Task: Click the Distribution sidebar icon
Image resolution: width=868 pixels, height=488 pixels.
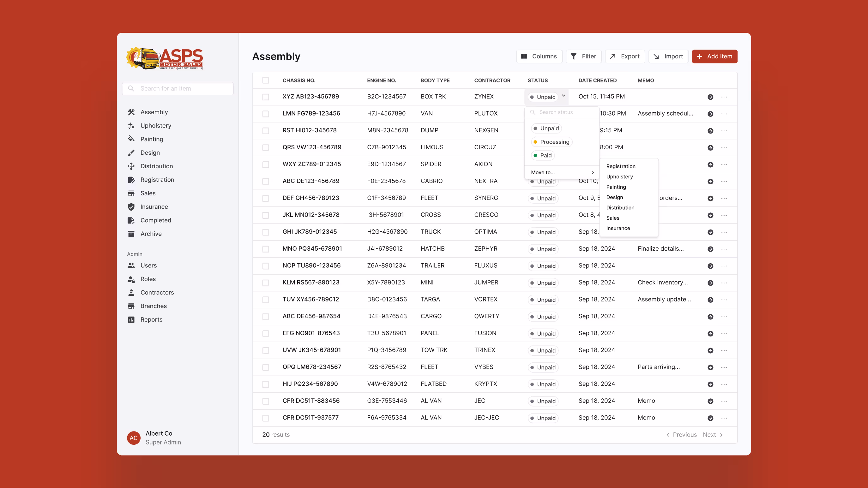Action: pyautogui.click(x=132, y=166)
